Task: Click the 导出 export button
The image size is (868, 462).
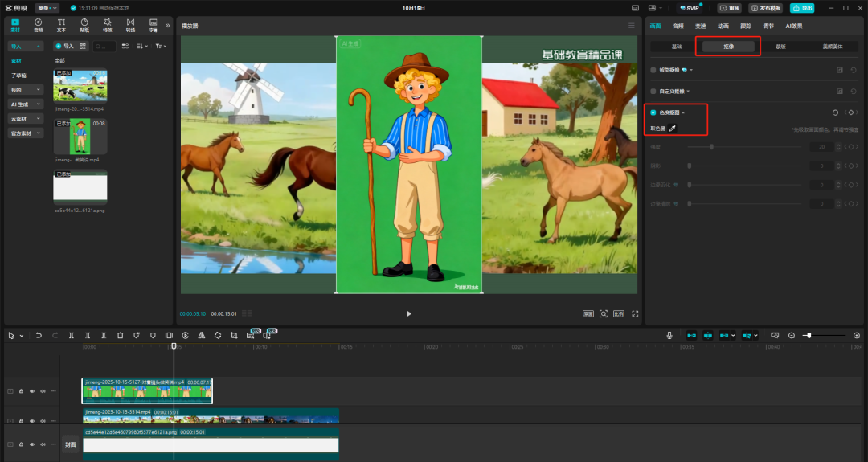Action: [x=802, y=8]
